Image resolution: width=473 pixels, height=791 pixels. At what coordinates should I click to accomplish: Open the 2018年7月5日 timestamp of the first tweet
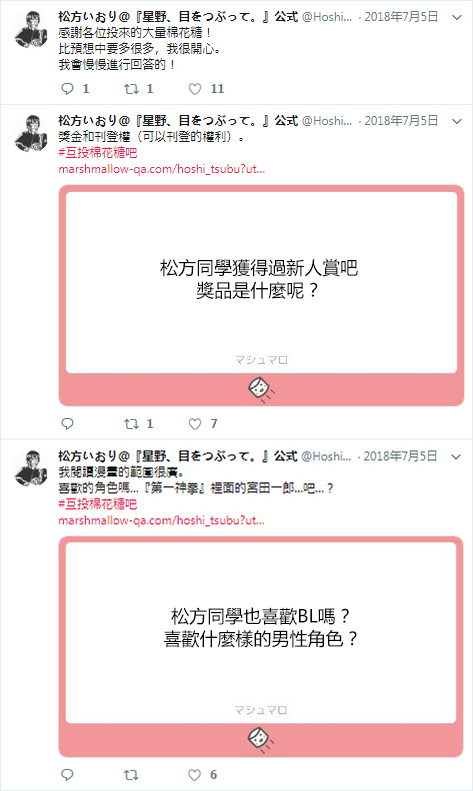[401, 17]
